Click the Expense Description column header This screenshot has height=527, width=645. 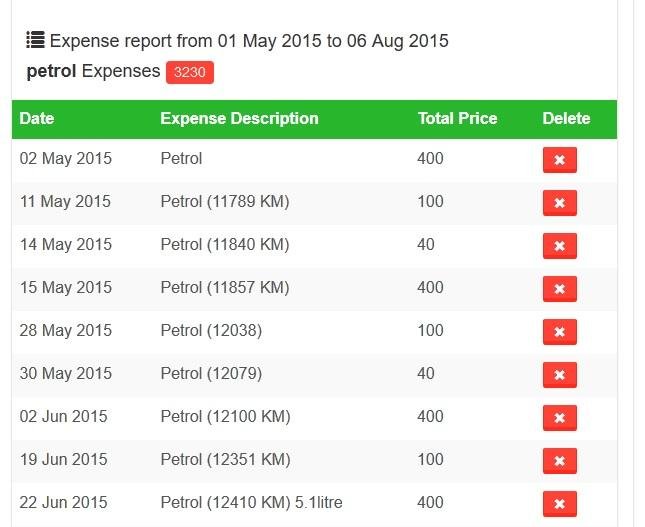tap(239, 118)
